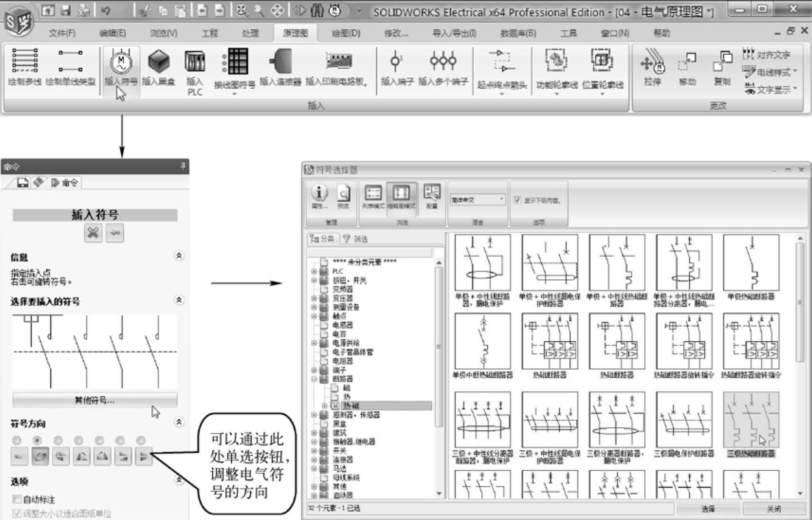Select the 绘制单线类型 single wire tool
This screenshot has height=520, width=812.
(x=70, y=66)
